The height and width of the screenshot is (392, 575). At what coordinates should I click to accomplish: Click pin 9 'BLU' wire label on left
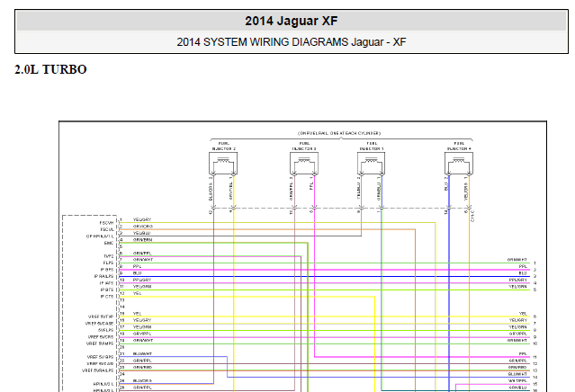[137, 273]
